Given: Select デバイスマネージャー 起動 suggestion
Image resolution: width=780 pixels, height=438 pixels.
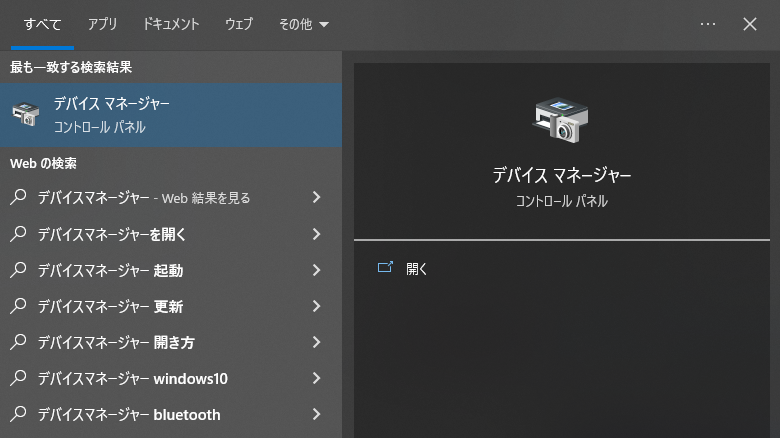Looking at the screenshot, I should (x=171, y=270).
